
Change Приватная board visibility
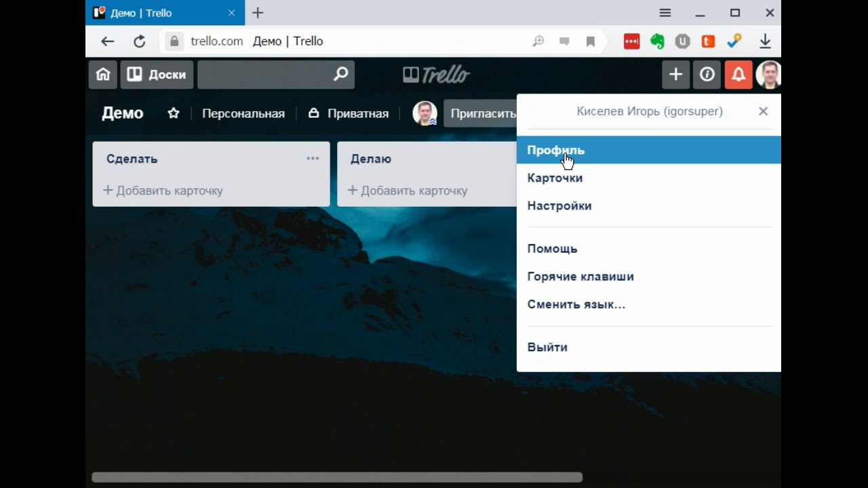[349, 113]
